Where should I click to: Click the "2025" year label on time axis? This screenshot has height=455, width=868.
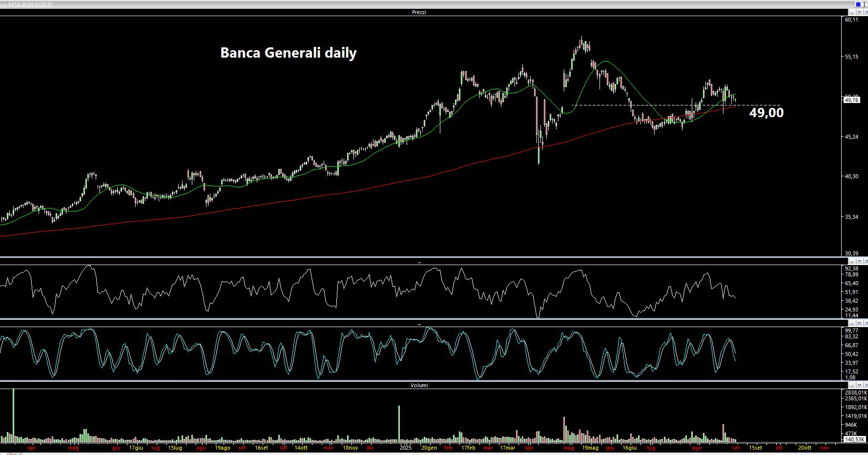point(405,448)
